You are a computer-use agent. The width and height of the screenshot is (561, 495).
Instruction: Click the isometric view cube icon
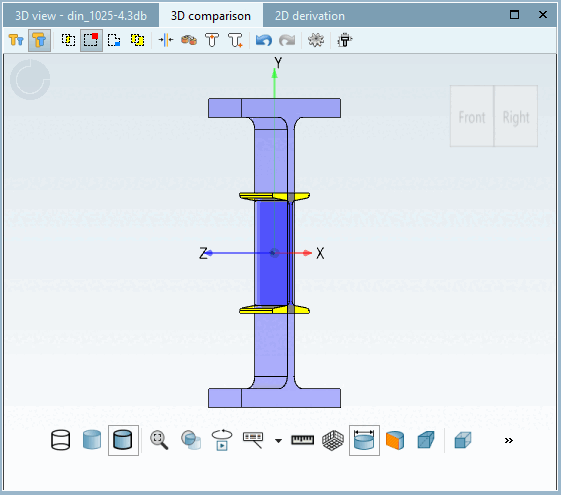point(463,440)
